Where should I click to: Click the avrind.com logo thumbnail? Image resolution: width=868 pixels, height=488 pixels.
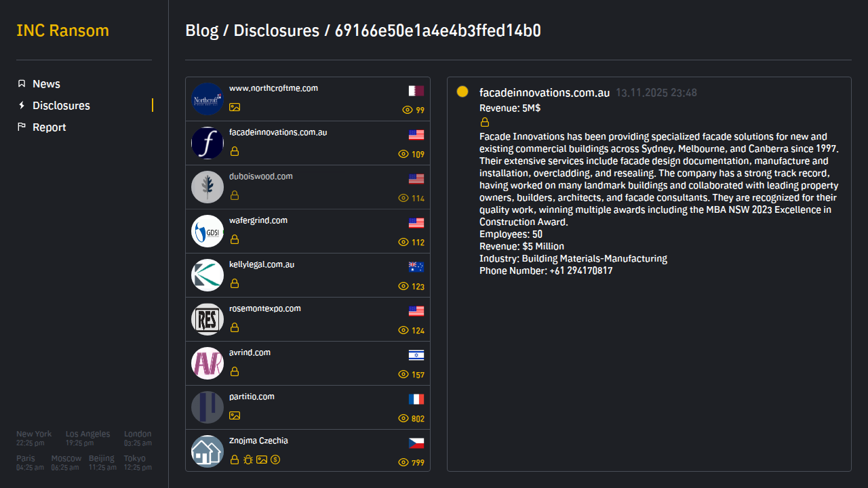pyautogui.click(x=208, y=363)
